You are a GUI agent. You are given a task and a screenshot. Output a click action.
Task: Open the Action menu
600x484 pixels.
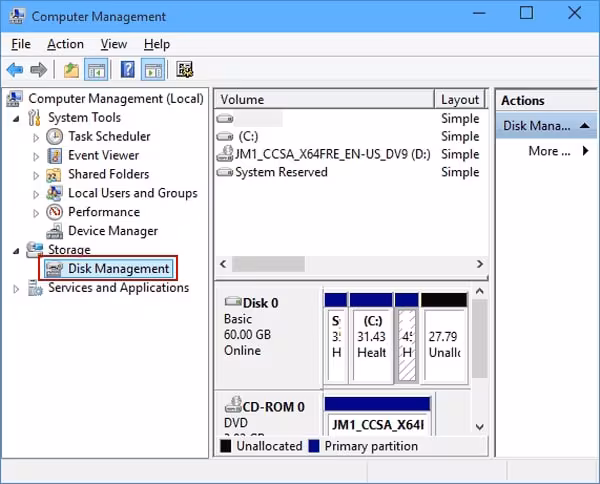pos(65,44)
